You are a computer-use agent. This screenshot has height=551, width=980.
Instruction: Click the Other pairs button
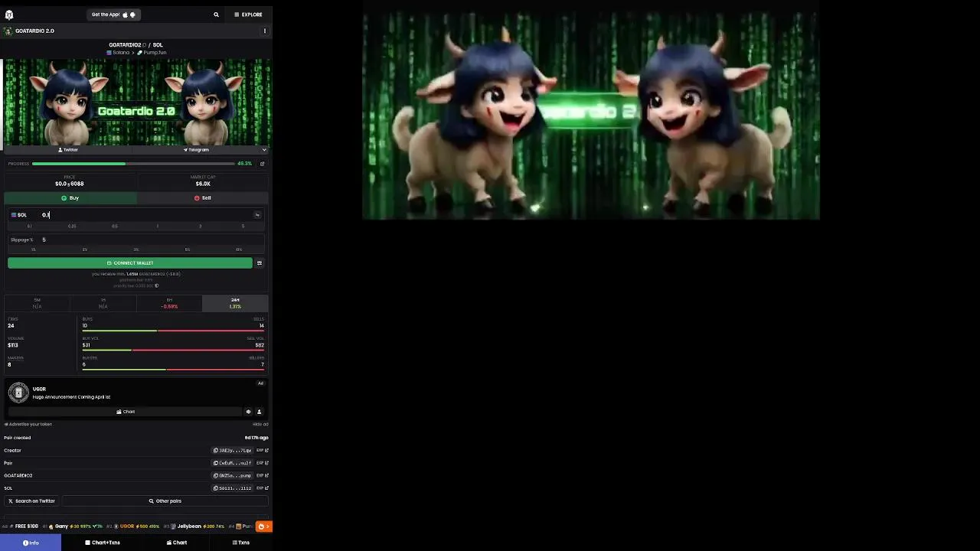[165, 501]
